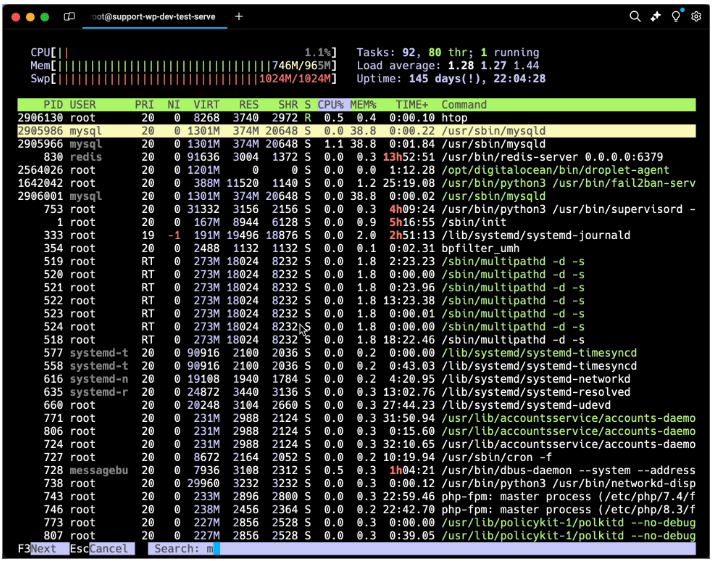
Task: Select systemd-timesyncd row PID 558
Action: 356,366
